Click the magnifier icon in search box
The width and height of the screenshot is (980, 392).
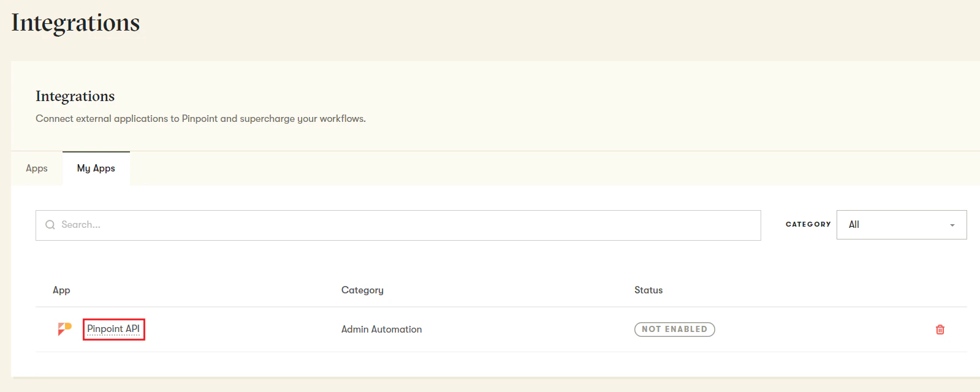[50, 225]
